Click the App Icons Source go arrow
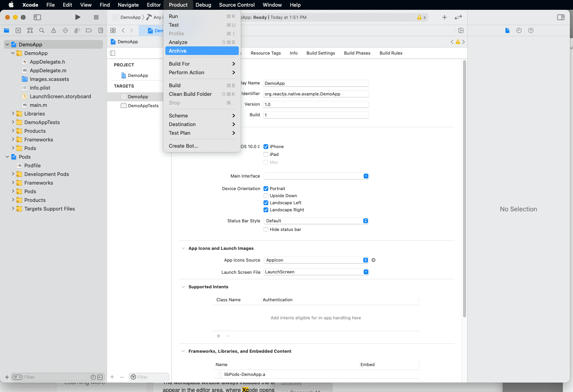The height and width of the screenshot is (392, 573). coord(373,260)
